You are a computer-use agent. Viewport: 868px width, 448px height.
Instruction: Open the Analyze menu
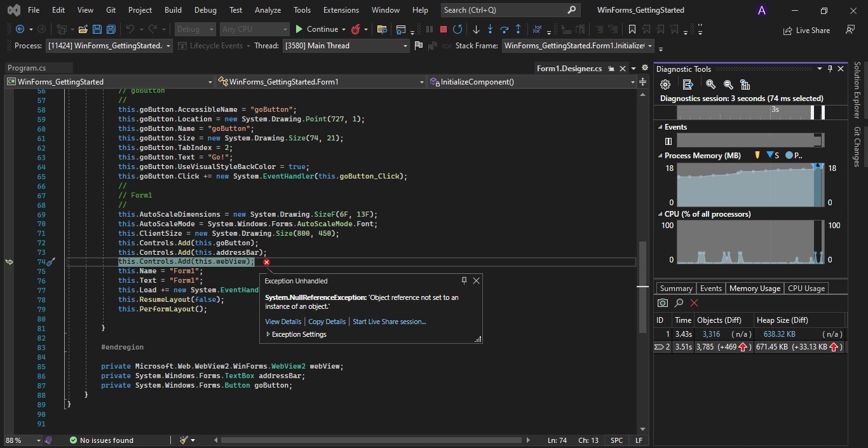268,10
